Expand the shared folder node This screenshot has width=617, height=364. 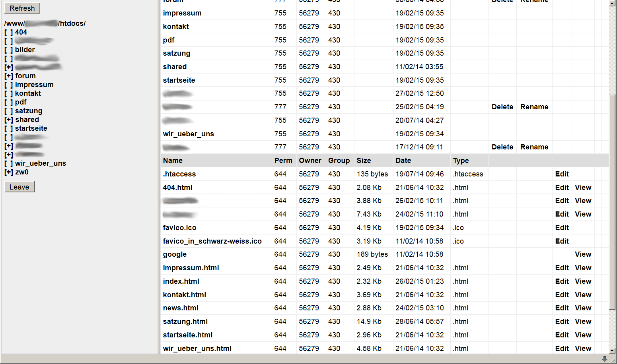click(x=9, y=120)
